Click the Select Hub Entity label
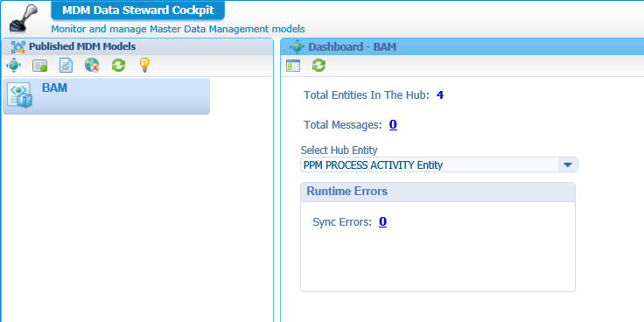The image size is (644, 322). [x=339, y=150]
